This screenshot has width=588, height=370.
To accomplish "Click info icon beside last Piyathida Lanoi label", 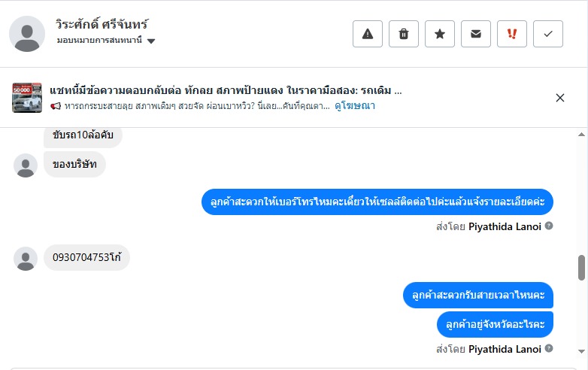I will [549, 349].
